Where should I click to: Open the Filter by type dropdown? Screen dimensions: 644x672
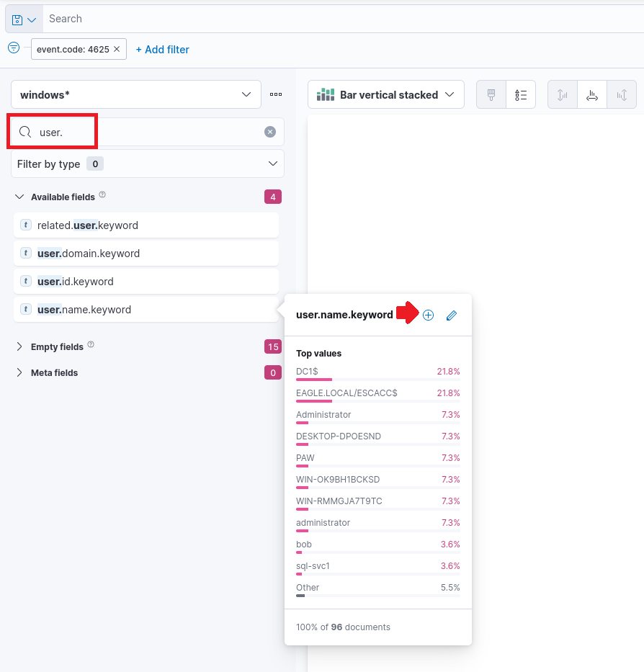click(x=147, y=163)
